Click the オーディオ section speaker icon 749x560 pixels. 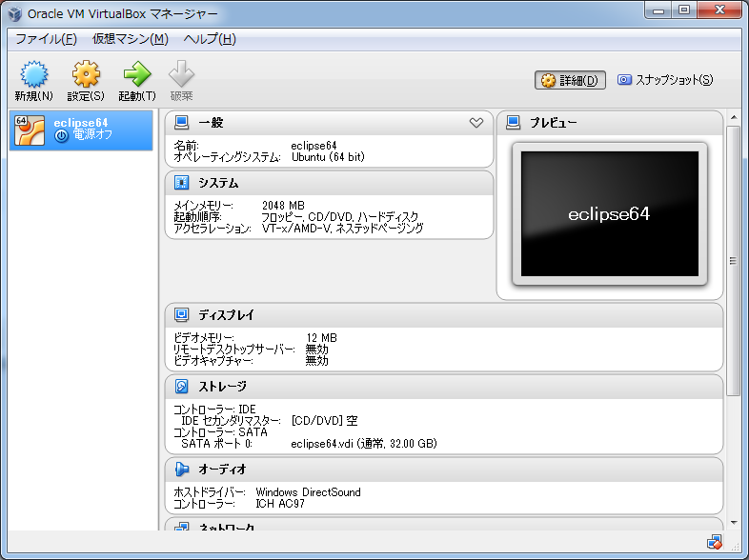click(182, 469)
